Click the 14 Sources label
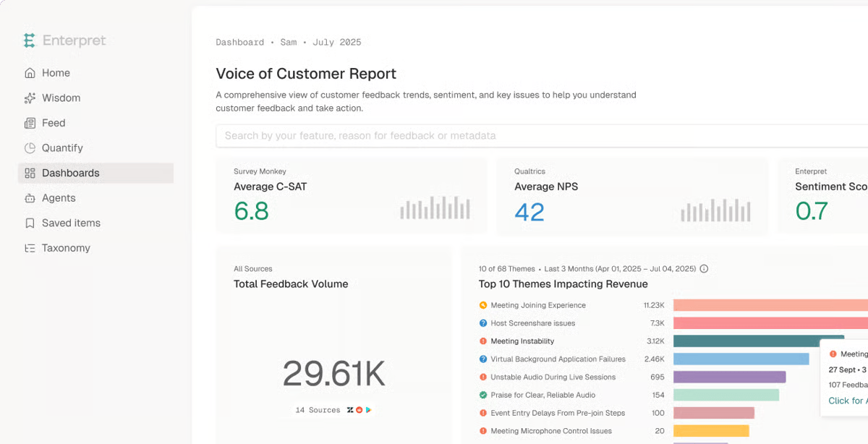The height and width of the screenshot is (444, 868). point(318,410)
